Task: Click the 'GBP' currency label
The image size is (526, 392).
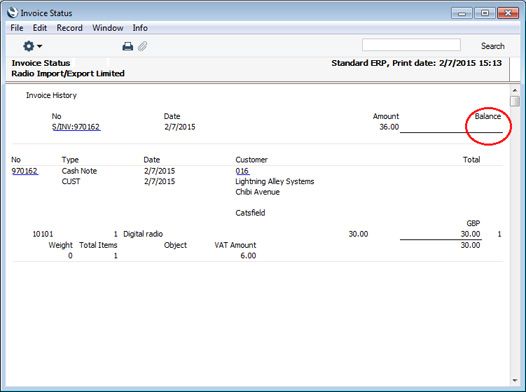Action: point(473,223)
